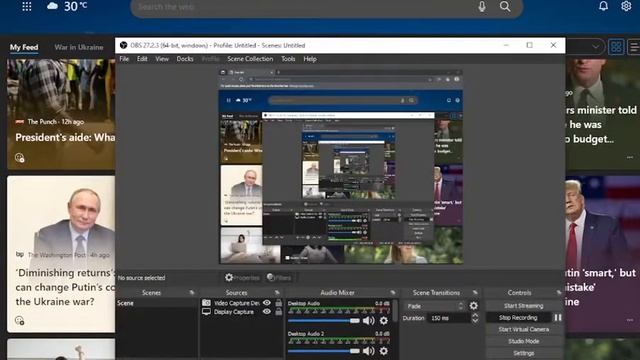
Task: Adjust the Desktop Audio volume slider
Action: click(x=324, y=321)
